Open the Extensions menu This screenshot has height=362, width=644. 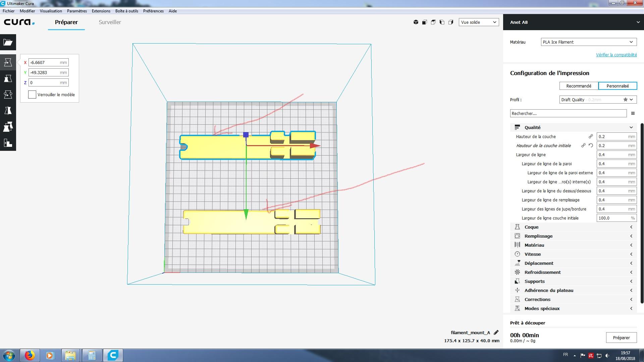pos(101,11)
